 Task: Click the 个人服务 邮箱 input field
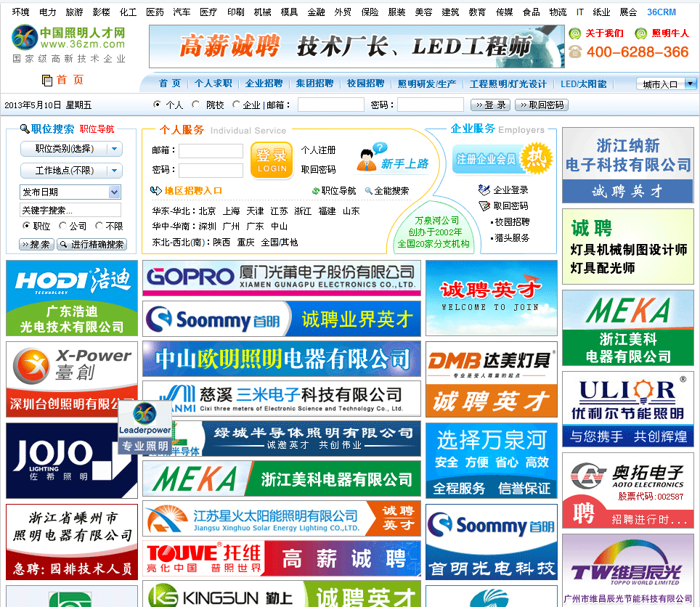(x=211, y=151)
